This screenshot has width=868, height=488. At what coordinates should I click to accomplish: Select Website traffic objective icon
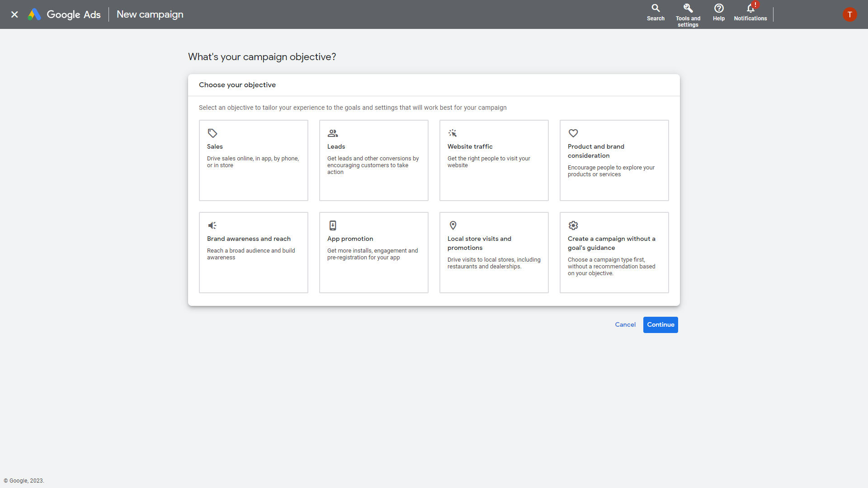[453, 133]
